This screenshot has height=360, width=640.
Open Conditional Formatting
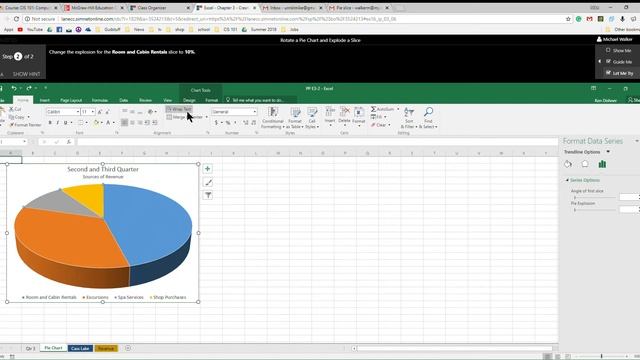pos(273,118)
